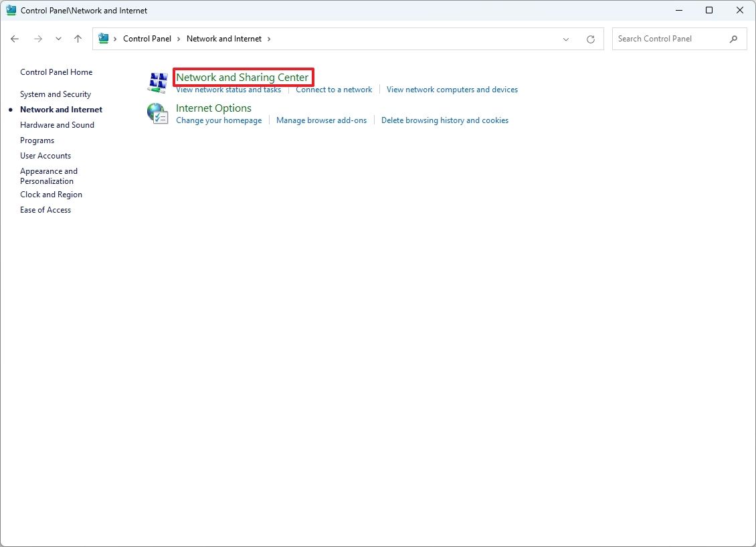
Task: Click Change your homepage link
Action: pyautogui.click(x=219, y=120)
